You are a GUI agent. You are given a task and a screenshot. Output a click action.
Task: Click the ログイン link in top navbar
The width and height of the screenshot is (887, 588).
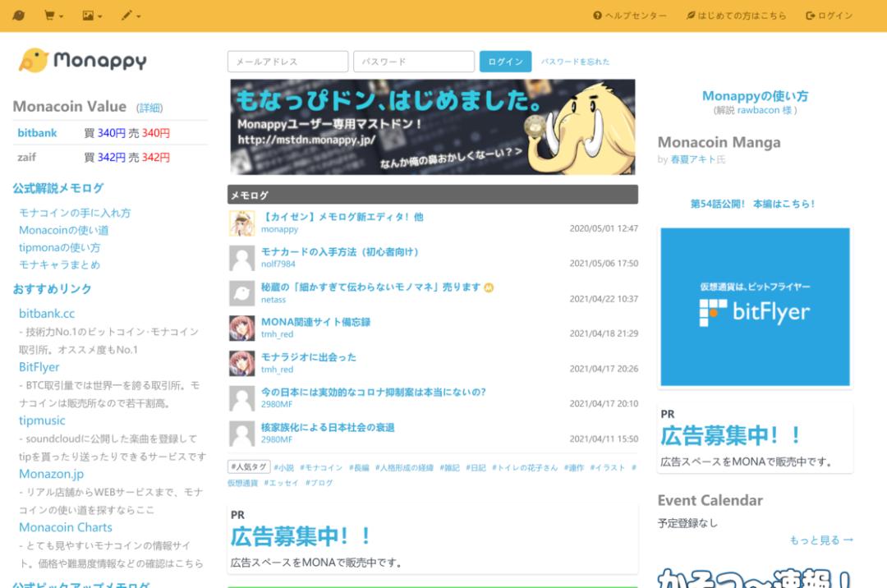[830, 16]
